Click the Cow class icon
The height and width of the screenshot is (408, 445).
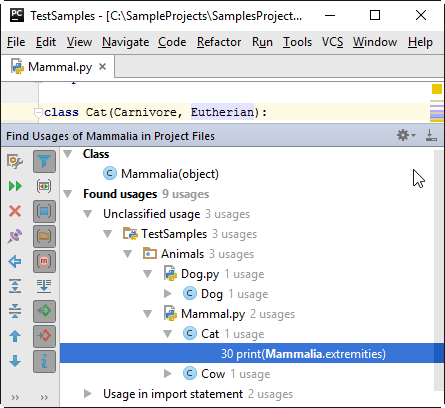click(x=190, y=374)
